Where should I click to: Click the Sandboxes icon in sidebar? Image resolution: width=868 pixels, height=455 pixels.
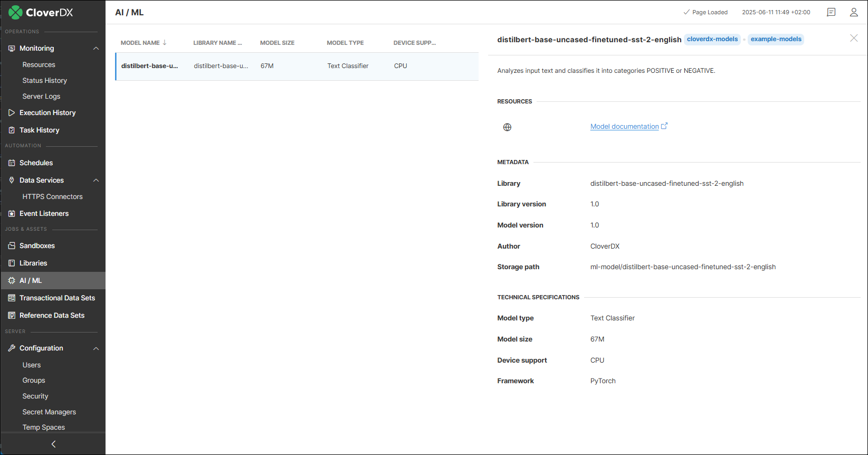12,246
